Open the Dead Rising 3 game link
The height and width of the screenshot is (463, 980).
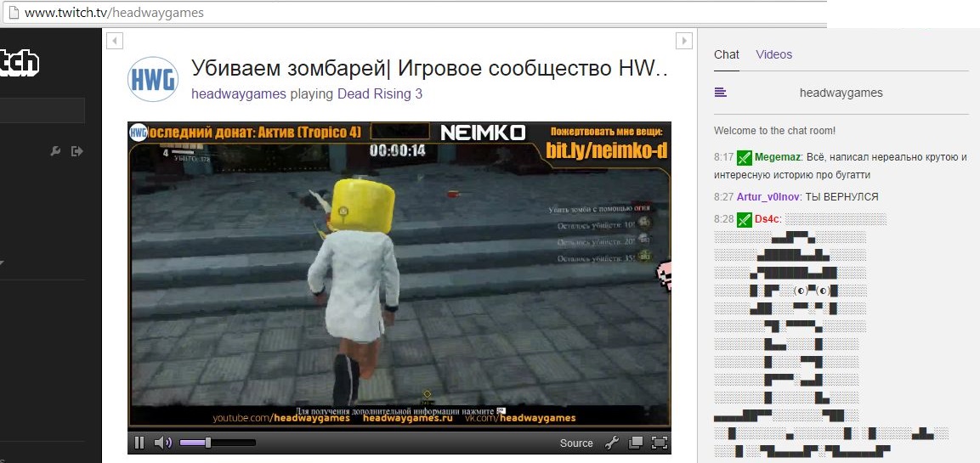click(x=380, y=93)
